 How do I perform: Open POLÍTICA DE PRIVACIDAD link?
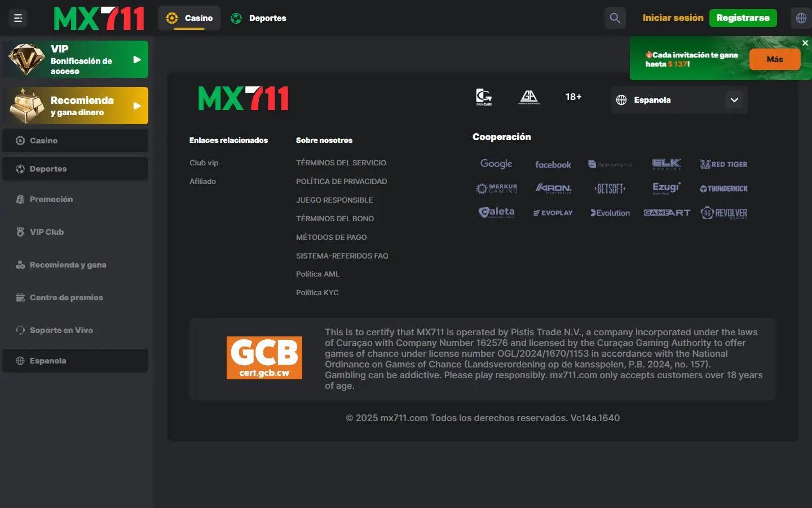[x=342, y=181]
